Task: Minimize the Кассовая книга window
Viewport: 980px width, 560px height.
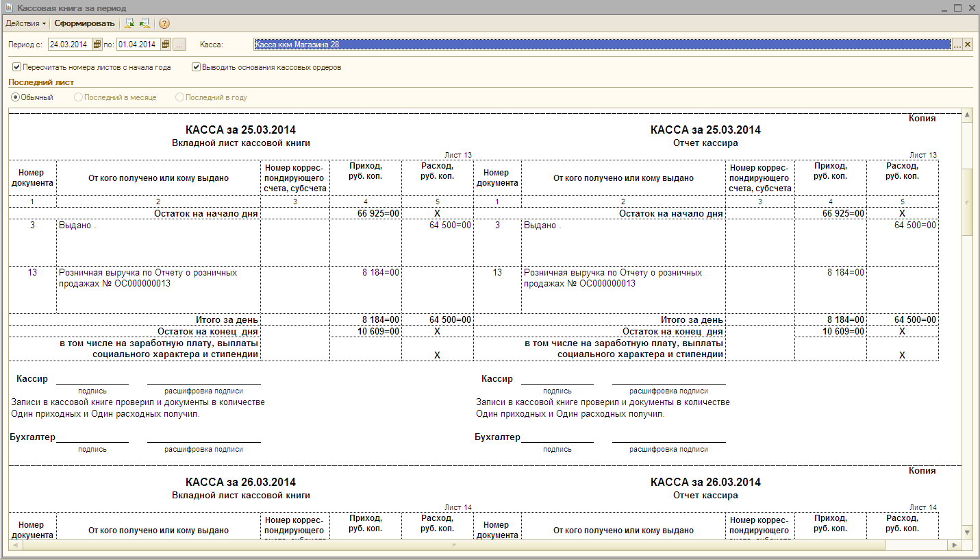Action: click(x=944, y=8)
